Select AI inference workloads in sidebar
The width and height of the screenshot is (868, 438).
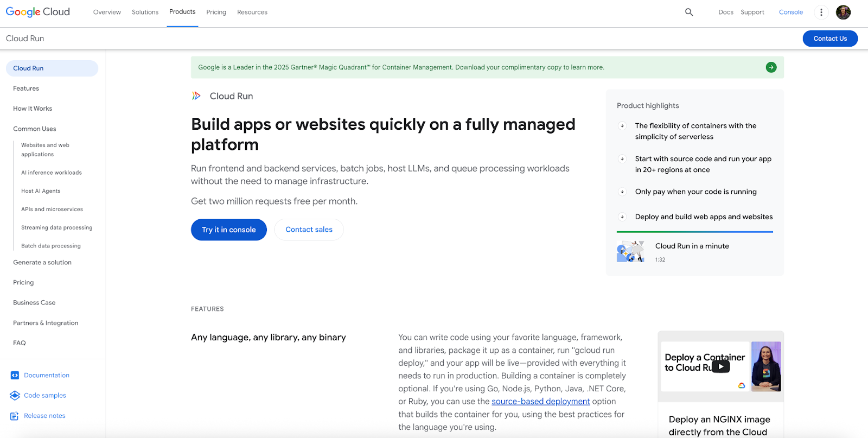[x=52, y=173]
